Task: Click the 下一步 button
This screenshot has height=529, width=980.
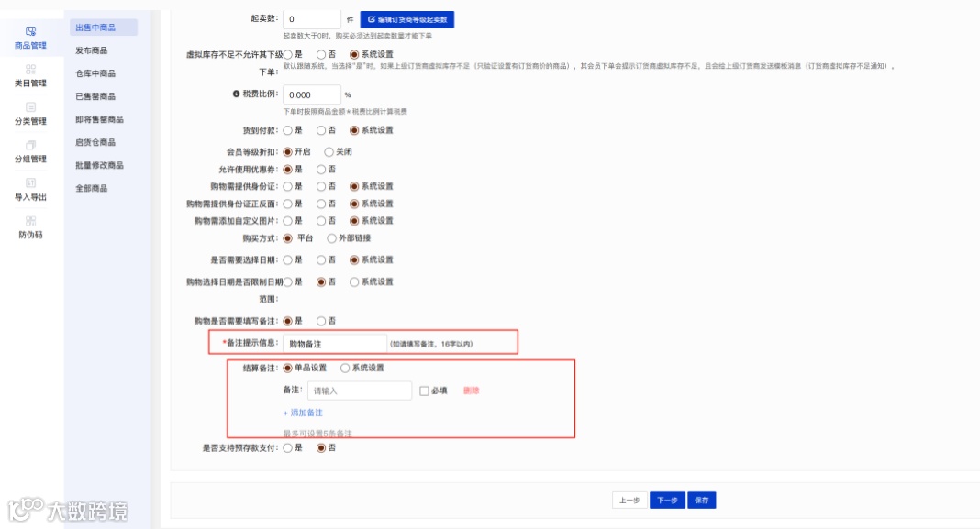Action: click(667, 501)
